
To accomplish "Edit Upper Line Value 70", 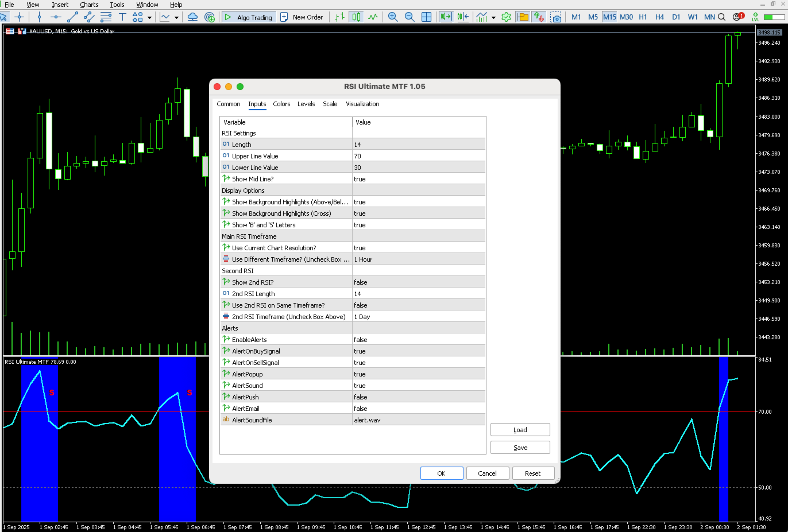I will pos(419,156).
